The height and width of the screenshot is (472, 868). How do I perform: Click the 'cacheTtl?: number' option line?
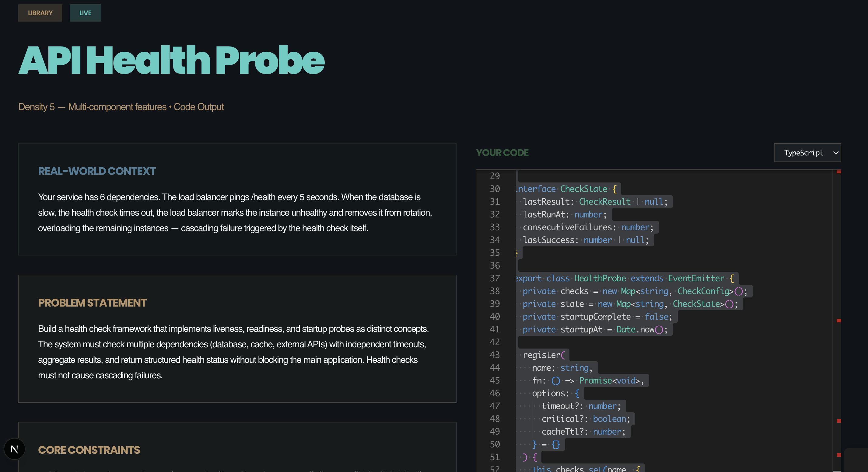click(583, 432)
